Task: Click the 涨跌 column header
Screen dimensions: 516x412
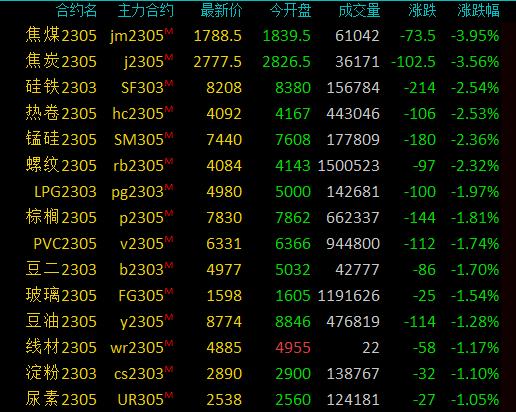Action: coord(422,10)
